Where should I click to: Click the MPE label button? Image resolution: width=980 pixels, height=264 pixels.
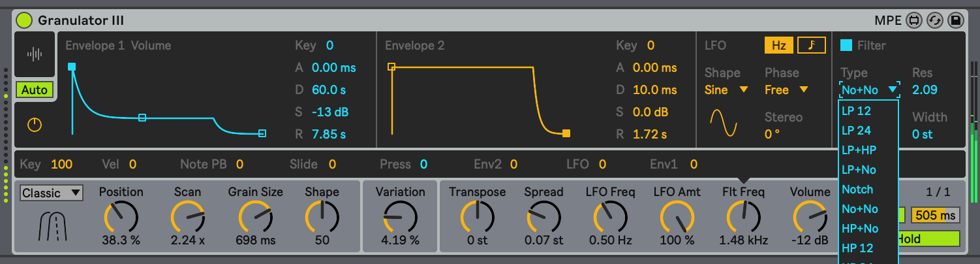pyautogui.click(x=888, y=21)
